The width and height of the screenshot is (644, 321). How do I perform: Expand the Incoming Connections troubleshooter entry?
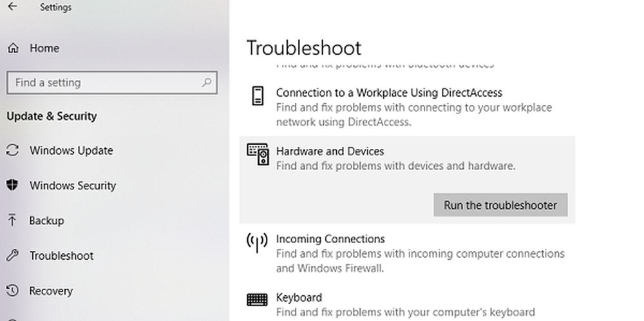click(330, 239)
